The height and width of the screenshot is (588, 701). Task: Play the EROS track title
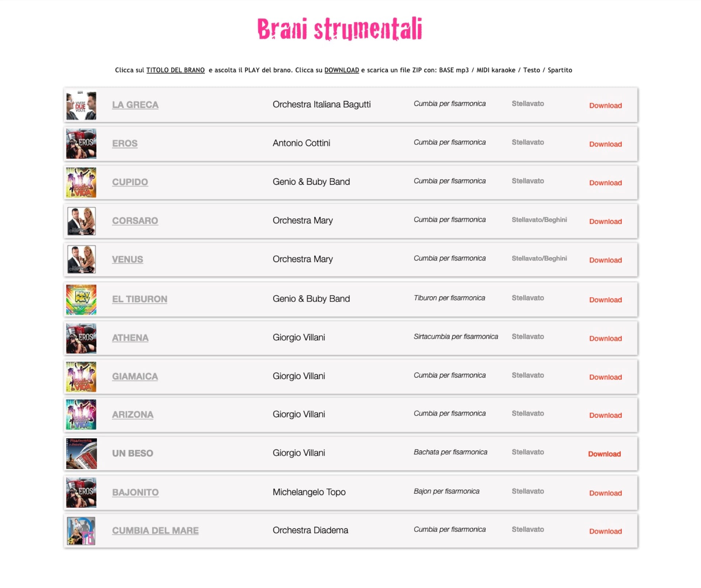[125, 144]
